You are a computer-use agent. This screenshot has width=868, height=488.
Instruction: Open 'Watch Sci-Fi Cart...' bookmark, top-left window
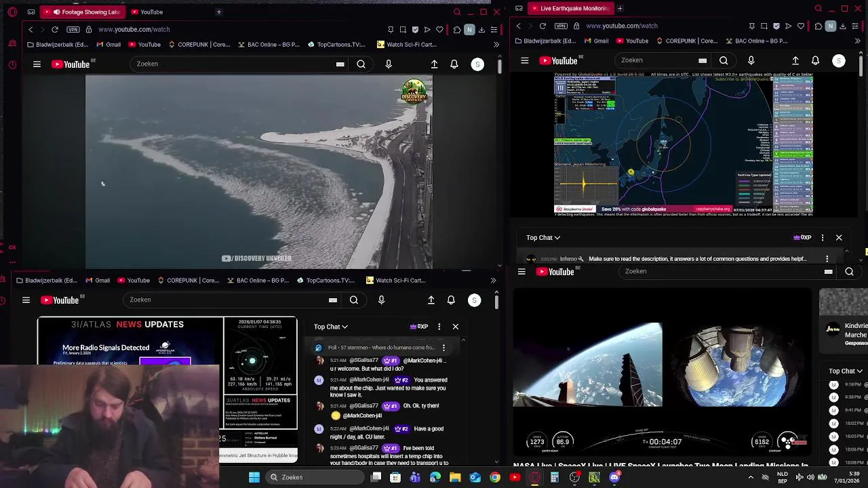point(406,45)
